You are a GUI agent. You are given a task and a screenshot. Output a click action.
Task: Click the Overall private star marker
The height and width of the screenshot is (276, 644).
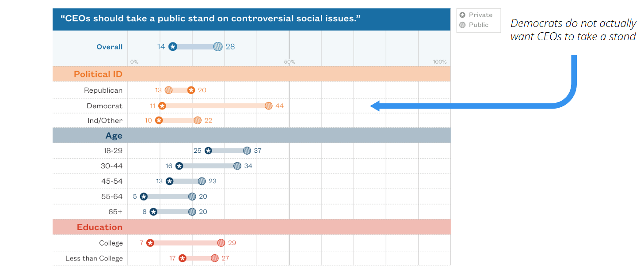(x=173, y=46)
